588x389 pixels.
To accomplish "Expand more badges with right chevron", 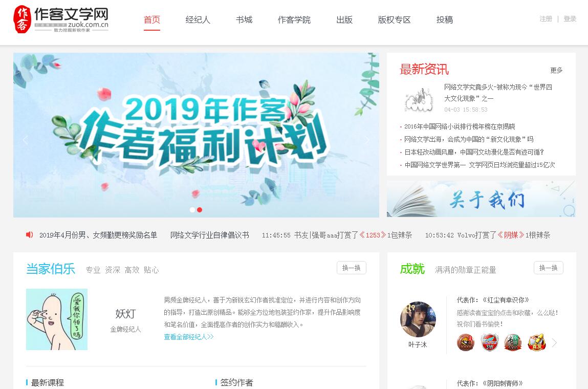I will 555,342.
